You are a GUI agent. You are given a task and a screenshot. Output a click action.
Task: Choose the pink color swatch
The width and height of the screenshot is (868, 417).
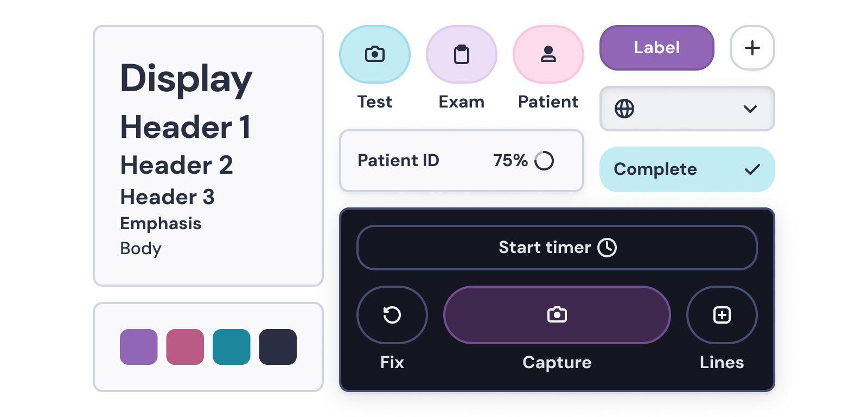pos(185,346)
